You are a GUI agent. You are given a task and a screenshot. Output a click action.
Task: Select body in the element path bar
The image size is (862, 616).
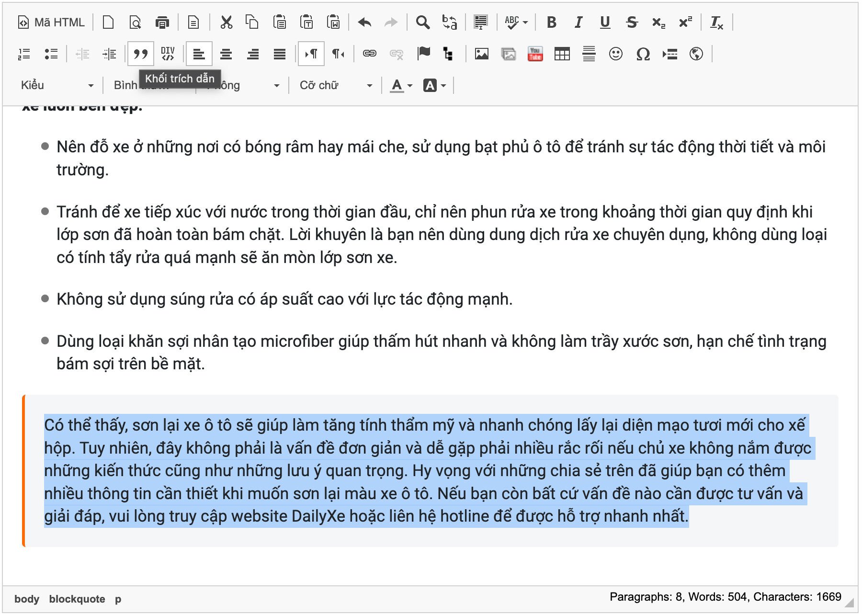tap(27, 599)
